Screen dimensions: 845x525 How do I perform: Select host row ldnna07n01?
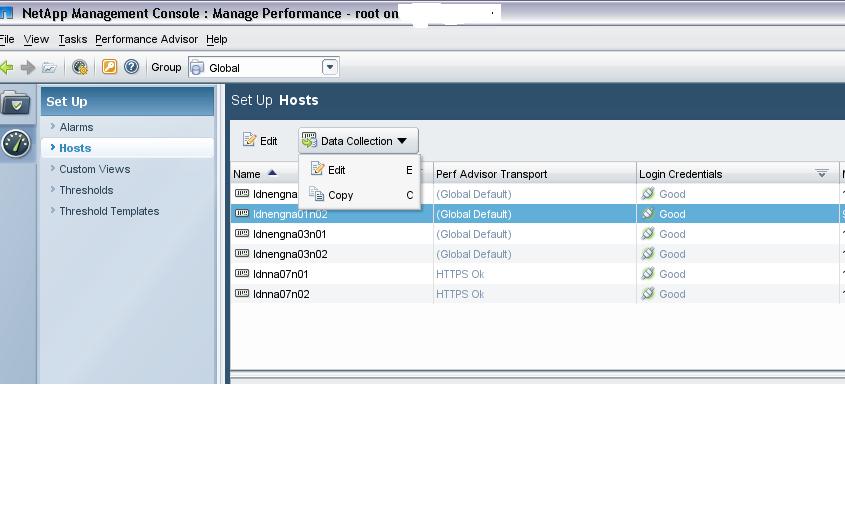(x=281, y=274)
